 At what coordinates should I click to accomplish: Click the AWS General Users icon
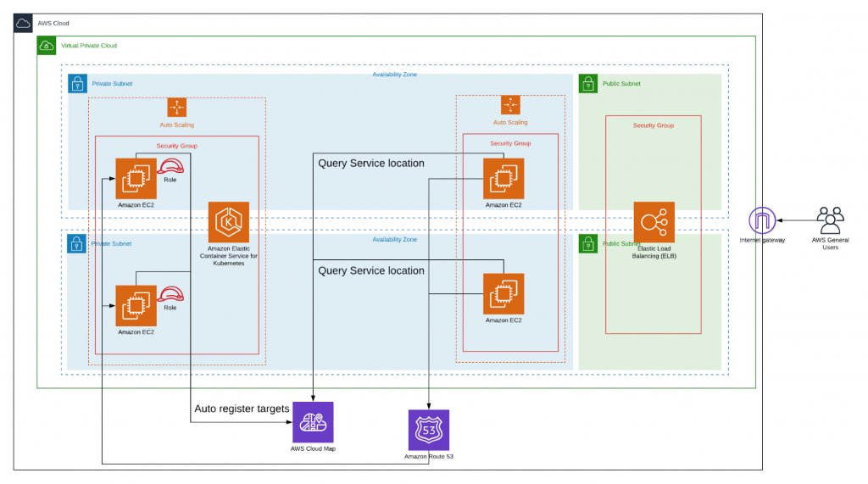[831, 220]
